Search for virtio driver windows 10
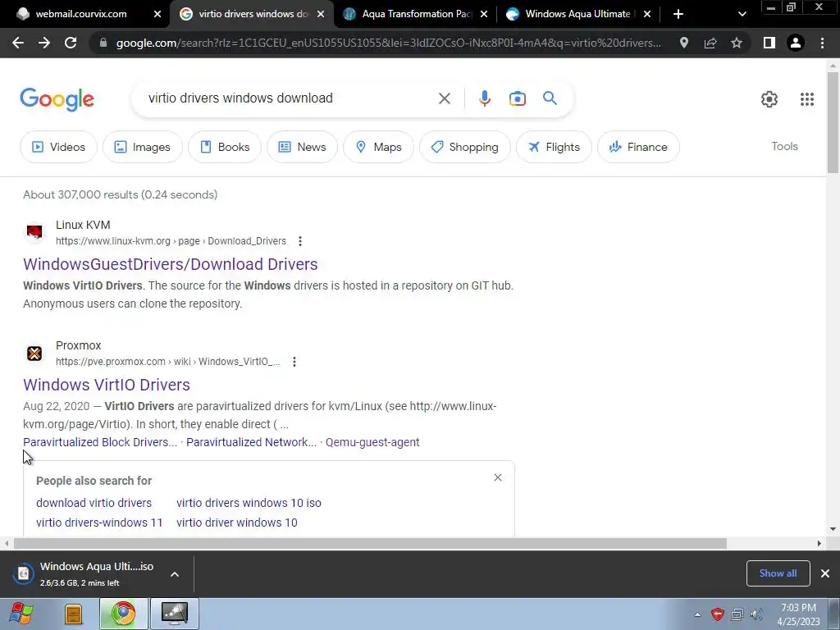Image resolution: width=840 pixels, height=630 pixels. click(x=237, y=523)
